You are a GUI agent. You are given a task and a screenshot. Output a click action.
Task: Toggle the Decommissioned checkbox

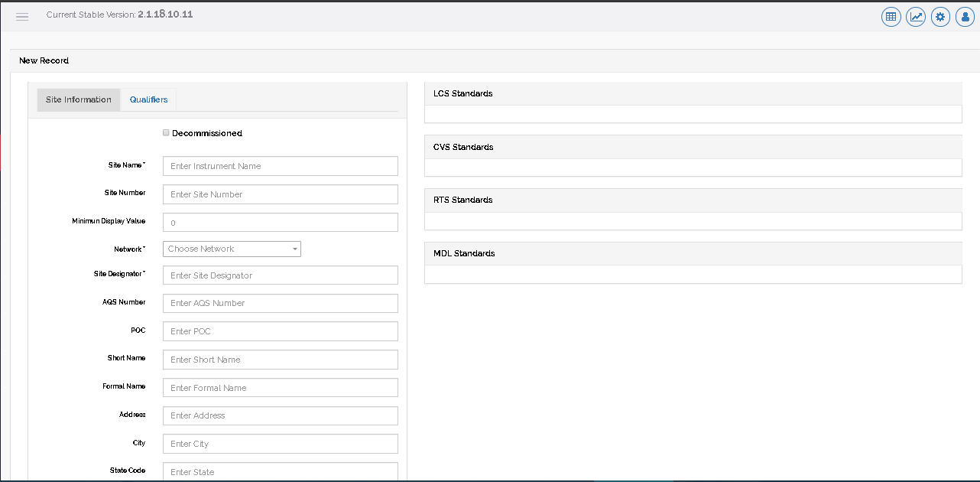[x=166, y=133]
